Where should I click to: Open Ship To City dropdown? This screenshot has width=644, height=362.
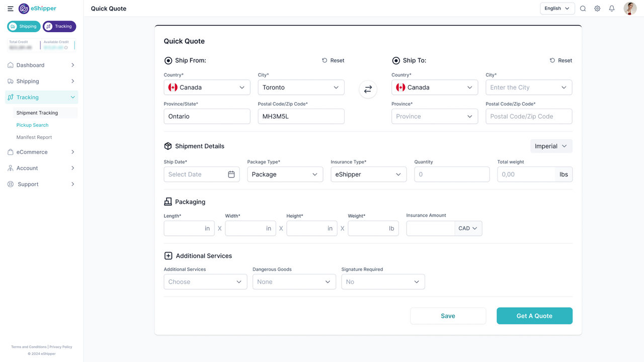coord(529,87)
